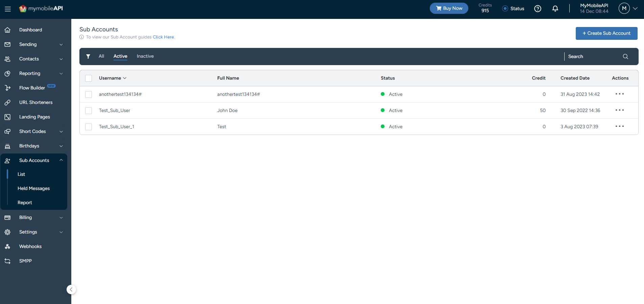
Task: Click the Flow Builder branch icon
Action: pos(7,88)
